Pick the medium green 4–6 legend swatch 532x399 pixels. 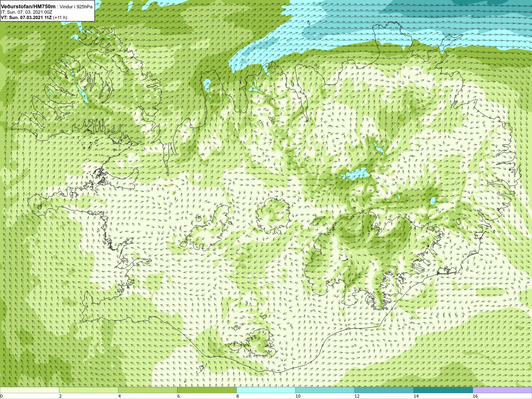point(148,390)
